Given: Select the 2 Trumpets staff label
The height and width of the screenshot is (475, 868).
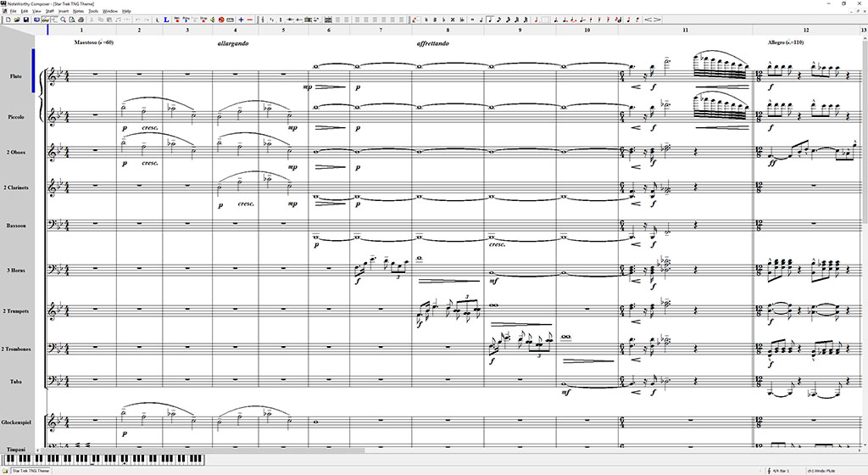Looking at the screenshot, I should pyautogui.click(x=16, y=311).
